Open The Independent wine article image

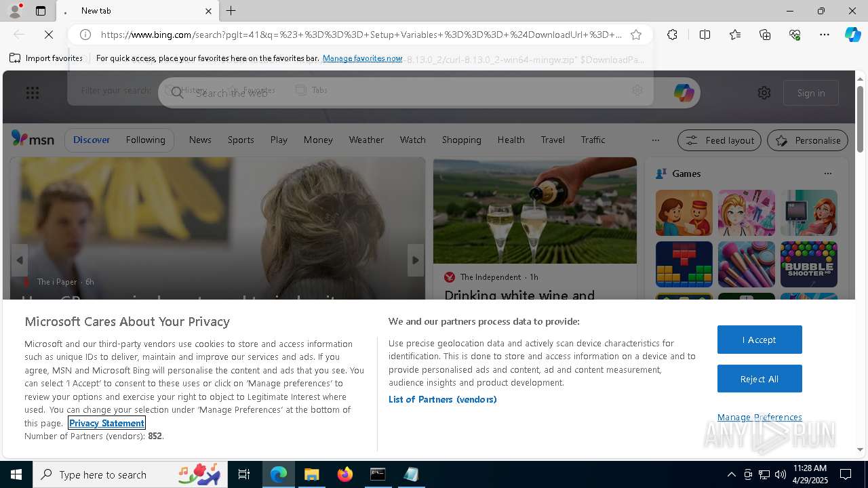535,211
